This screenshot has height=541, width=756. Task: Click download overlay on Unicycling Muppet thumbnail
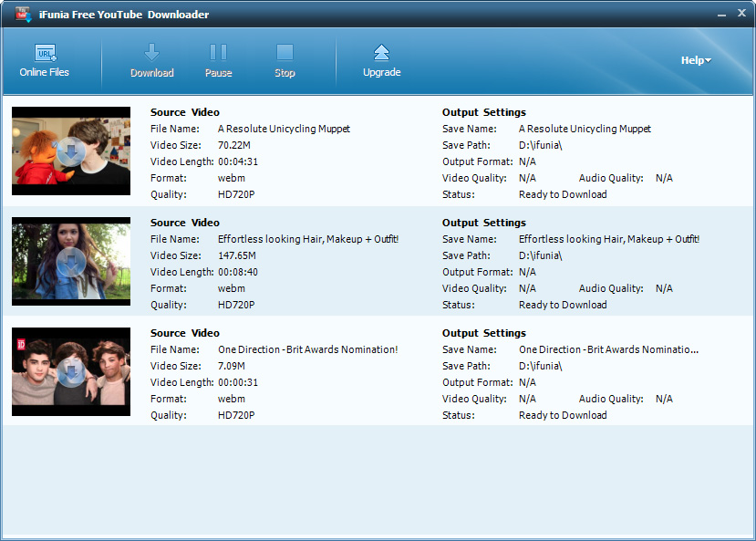71,151
